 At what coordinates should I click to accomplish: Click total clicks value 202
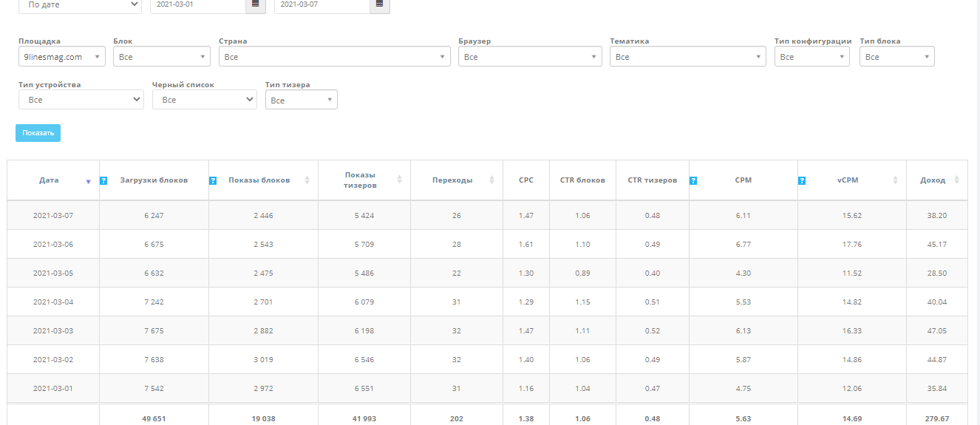coord(457,418)
